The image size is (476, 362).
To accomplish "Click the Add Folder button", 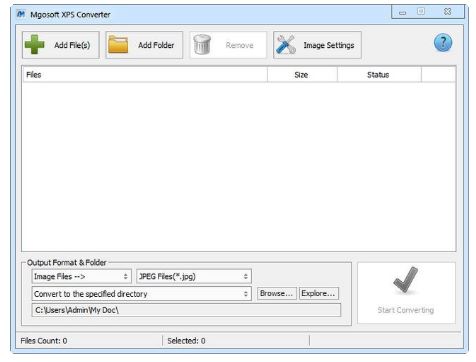I will point(144,45).
